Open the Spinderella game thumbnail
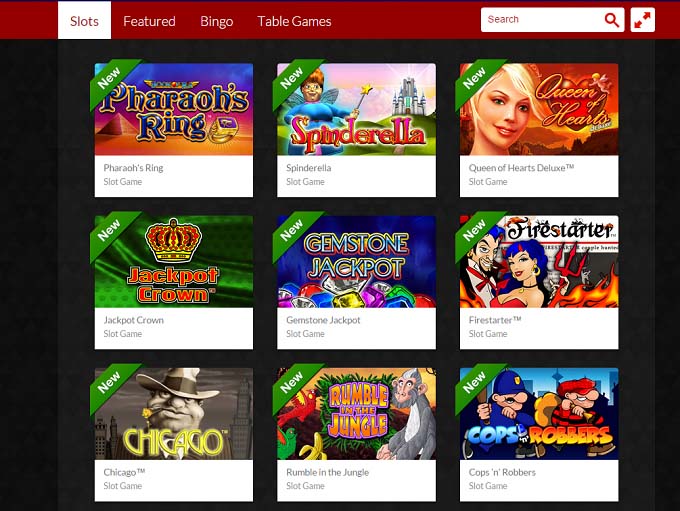The width and height of the screenshot is (680, 511). tap(356, 109)
